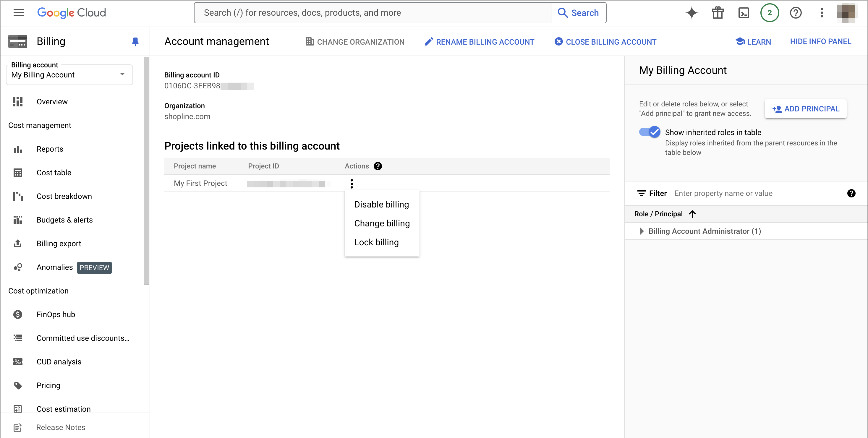Sort by Role / Principal arrow
This screenshot has width=868, height=438.
coord(692,214)
